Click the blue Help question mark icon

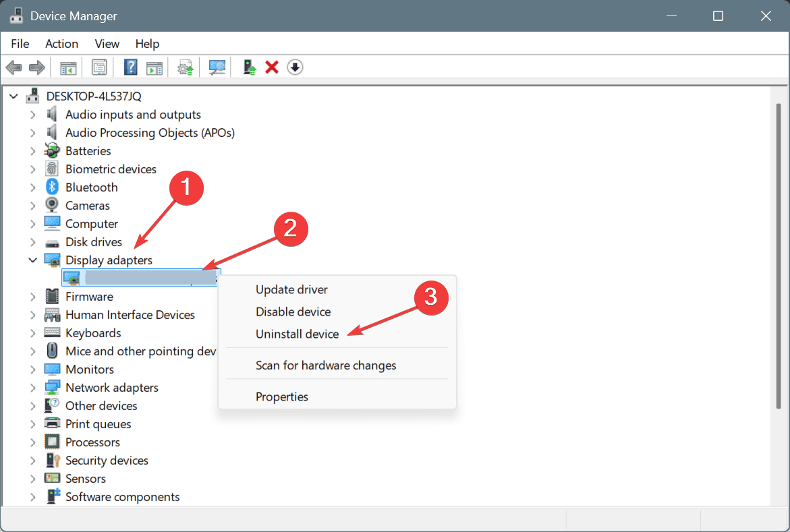[130, 67]
